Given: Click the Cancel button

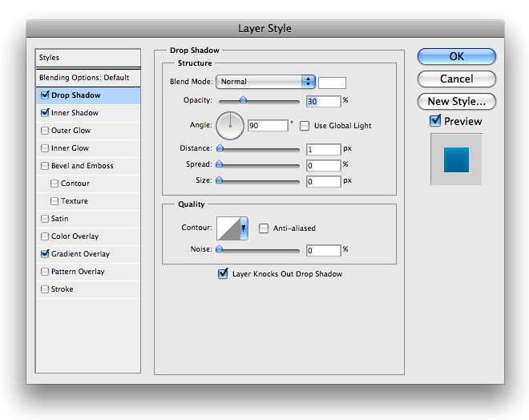Looking at the screenshot, I should coord(457,79).
